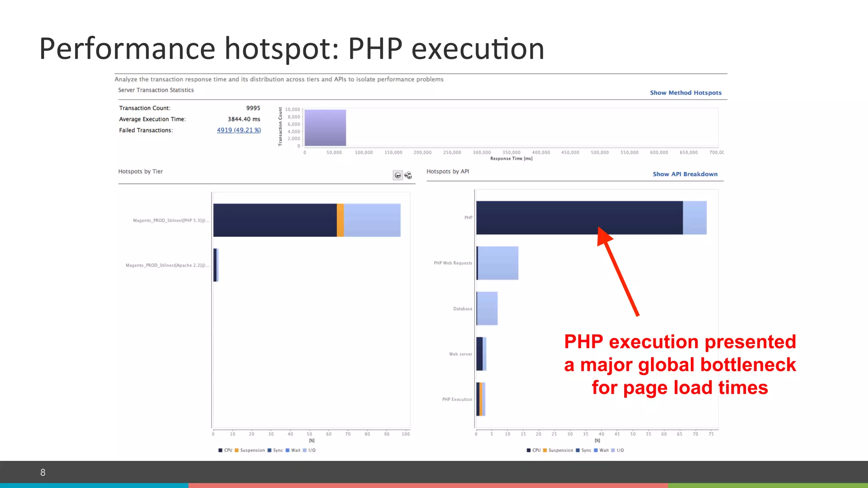Click the Database axis label
This screenshot has width=868, height=488.
click(x=462, y=309)
